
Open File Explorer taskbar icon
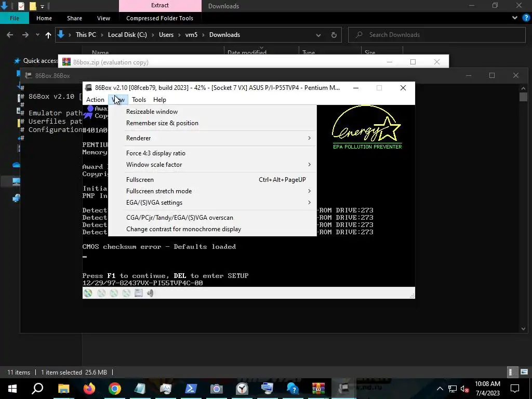tap(63, 389)
